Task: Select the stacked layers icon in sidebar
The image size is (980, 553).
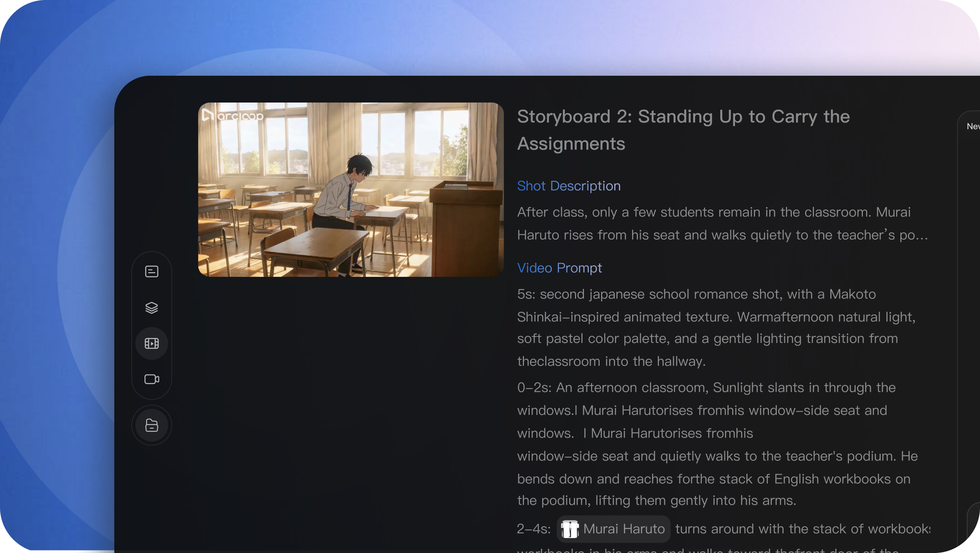Action: (x=151, y=308)
